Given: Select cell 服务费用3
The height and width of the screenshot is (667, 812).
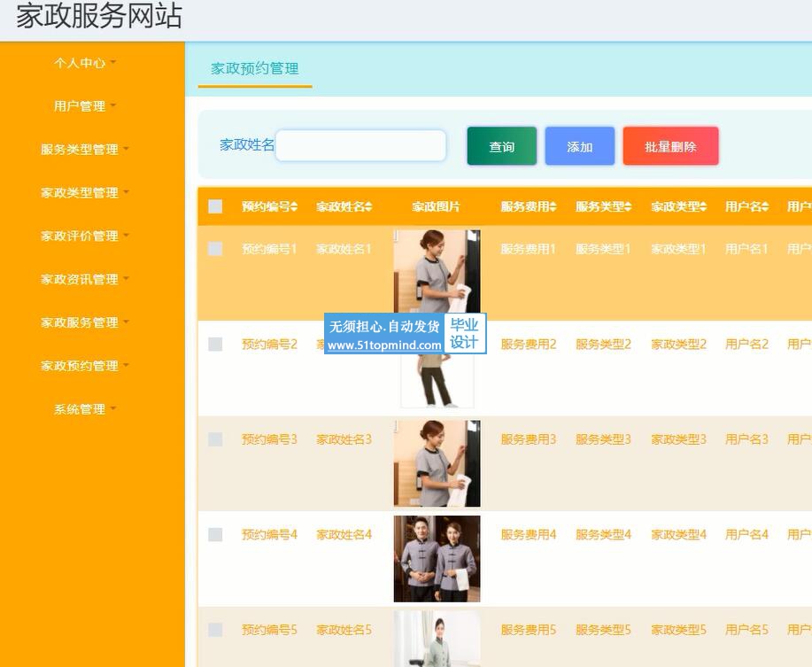Looking at the screenshot, I should click(529, 439).
